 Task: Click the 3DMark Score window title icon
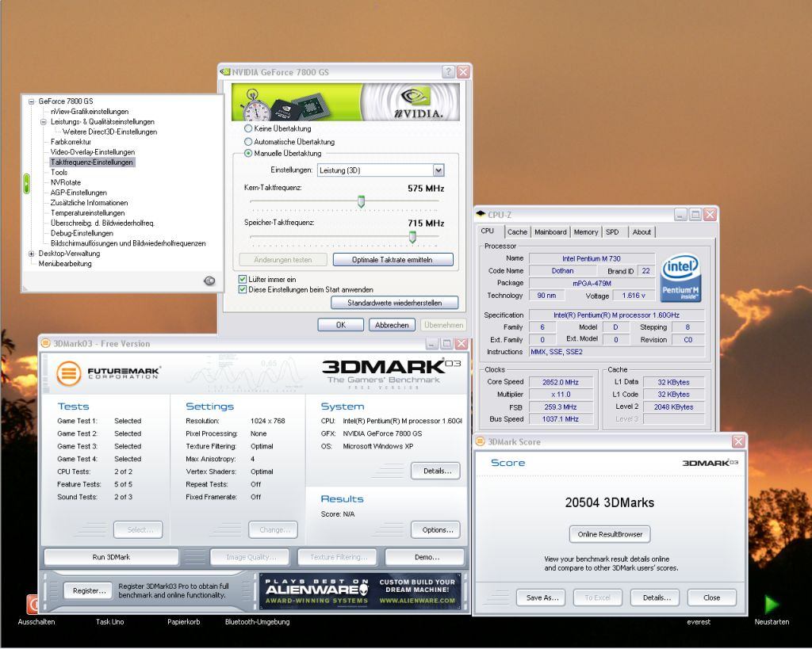coord(480,441)
